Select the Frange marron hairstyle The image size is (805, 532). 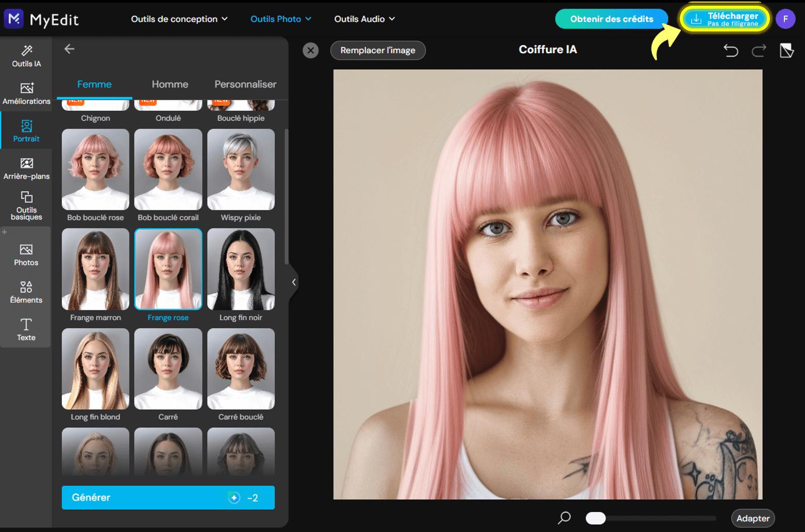pos(95,269)
